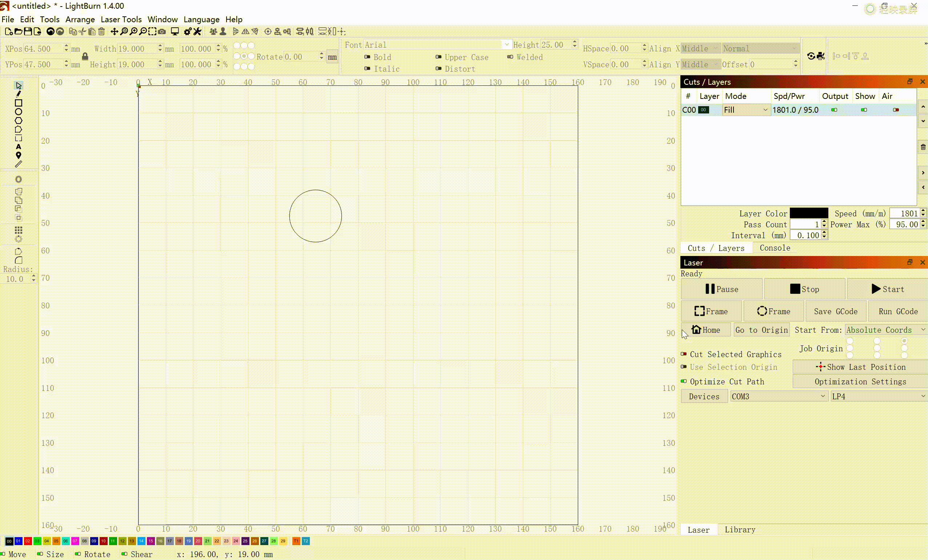Click the Grid Array tool icon
The width and height of the screenshot is (928, 560).
(18, 230)
